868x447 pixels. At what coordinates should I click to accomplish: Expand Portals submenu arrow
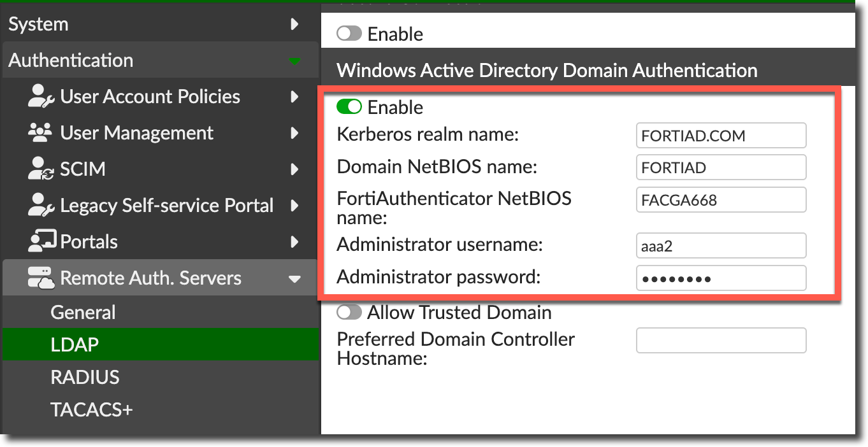click(x=294, y=242)
